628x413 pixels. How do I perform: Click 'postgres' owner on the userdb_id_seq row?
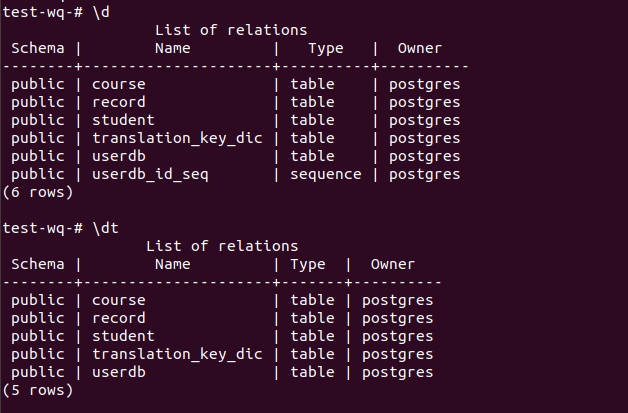pyautogui.click(x=425, y=175)
